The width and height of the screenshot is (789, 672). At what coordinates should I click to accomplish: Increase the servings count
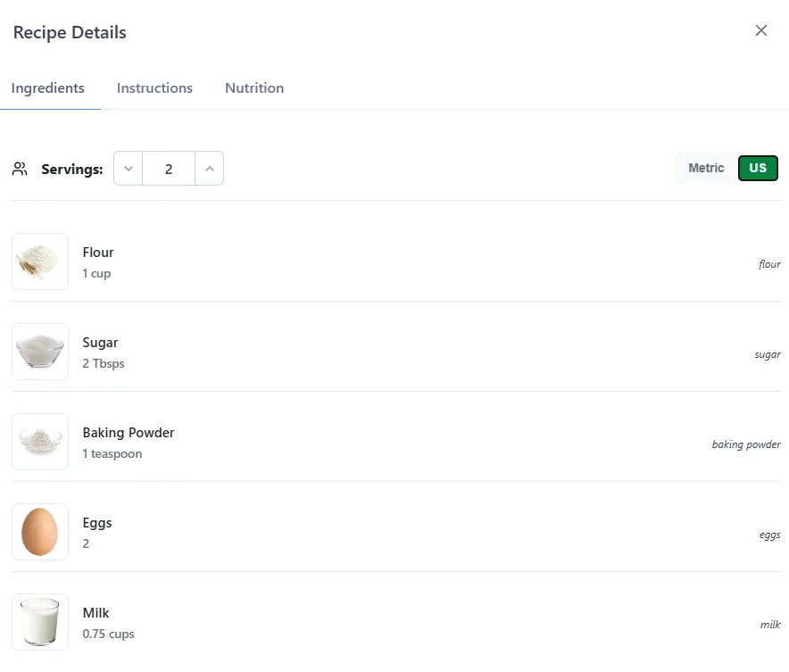click(x=209, y=168)
